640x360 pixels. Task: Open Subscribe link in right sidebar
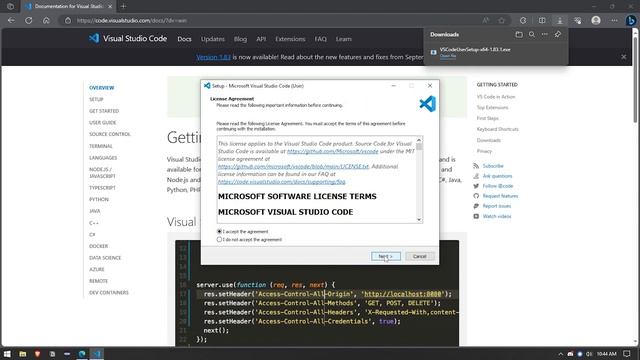pyautogui.click(x=493, y=166)
